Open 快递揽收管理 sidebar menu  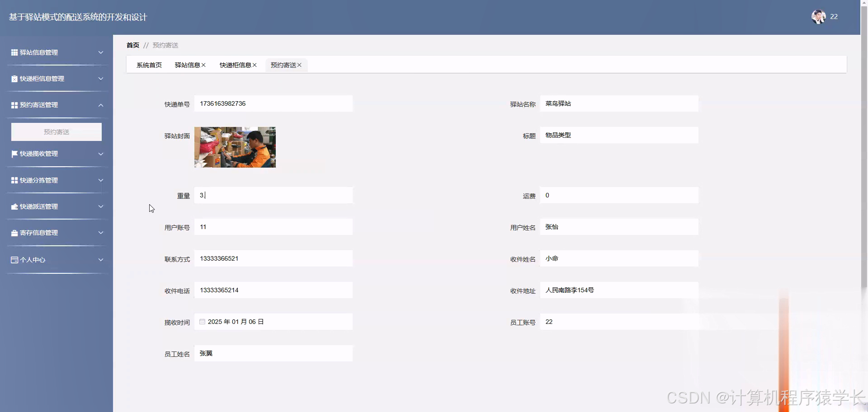(57, 154)
